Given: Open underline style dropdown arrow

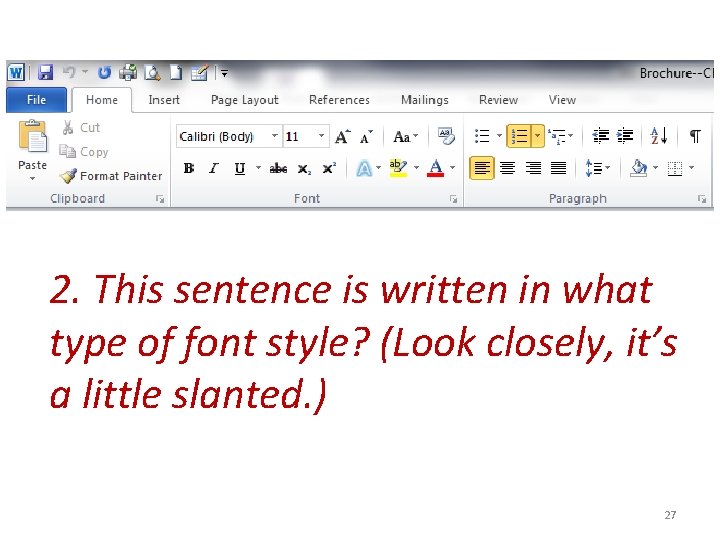Looking at the screenshot, I should click(259, 168).
